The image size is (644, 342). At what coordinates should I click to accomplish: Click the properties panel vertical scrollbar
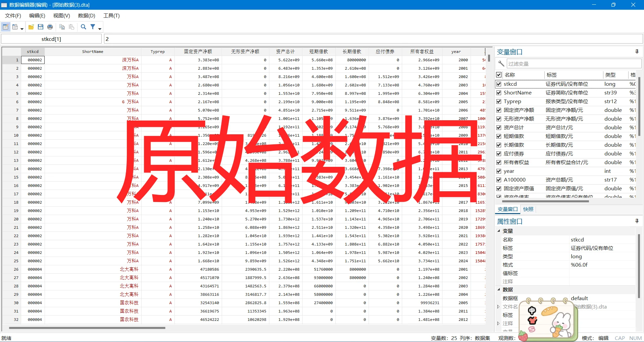(x=639, y=266)
